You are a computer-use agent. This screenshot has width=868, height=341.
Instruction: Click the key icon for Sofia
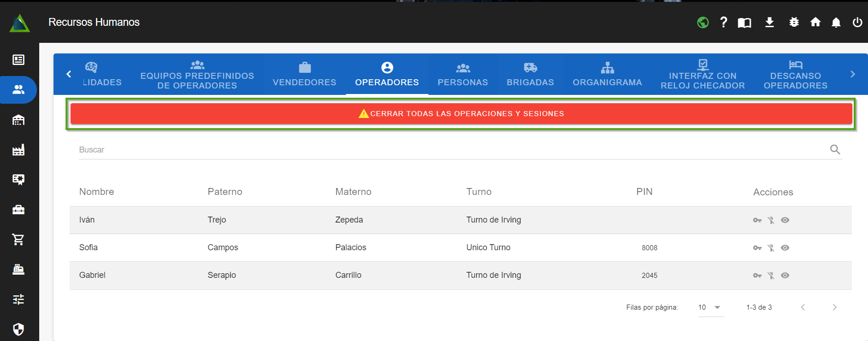click(757, 248)
